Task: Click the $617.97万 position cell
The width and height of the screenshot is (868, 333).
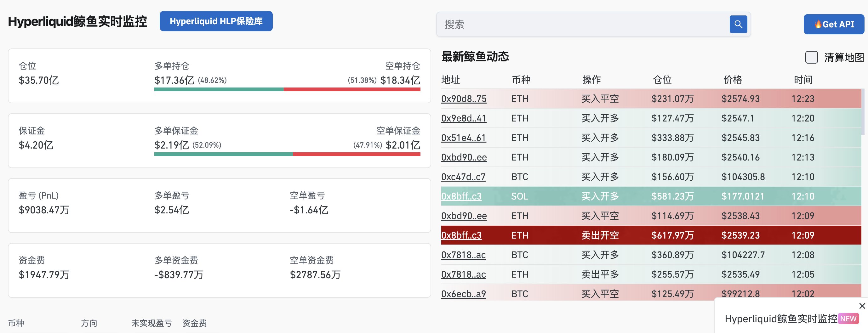Action: pos(672,235)
